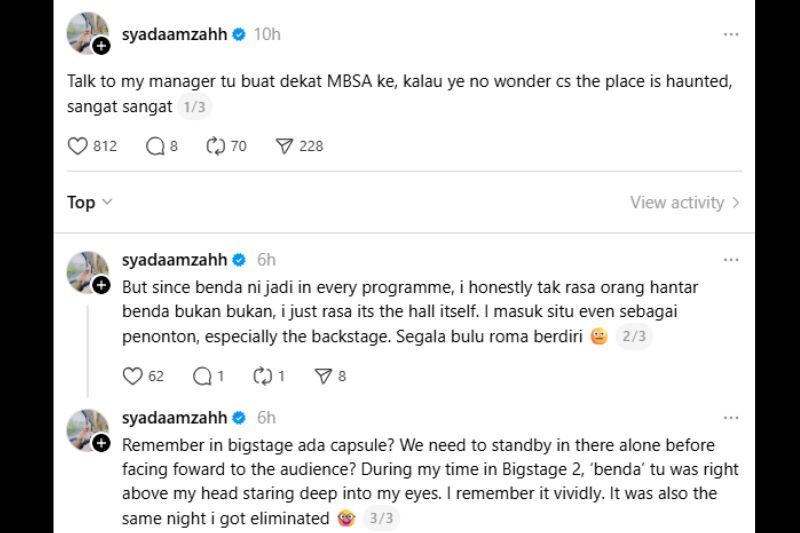Viewport: 800px width, 533px height.
Task: Reply to the second post
Action: tap(202, 376)
